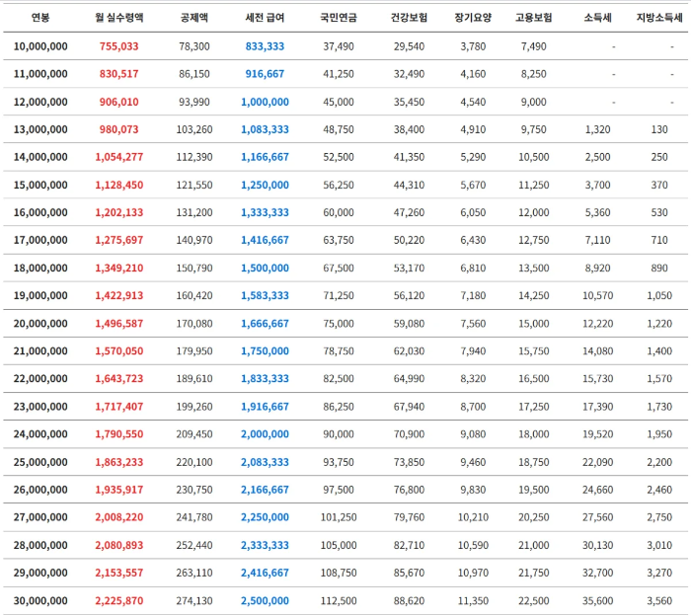Click the 소득세 column header

tap(597, 18)
